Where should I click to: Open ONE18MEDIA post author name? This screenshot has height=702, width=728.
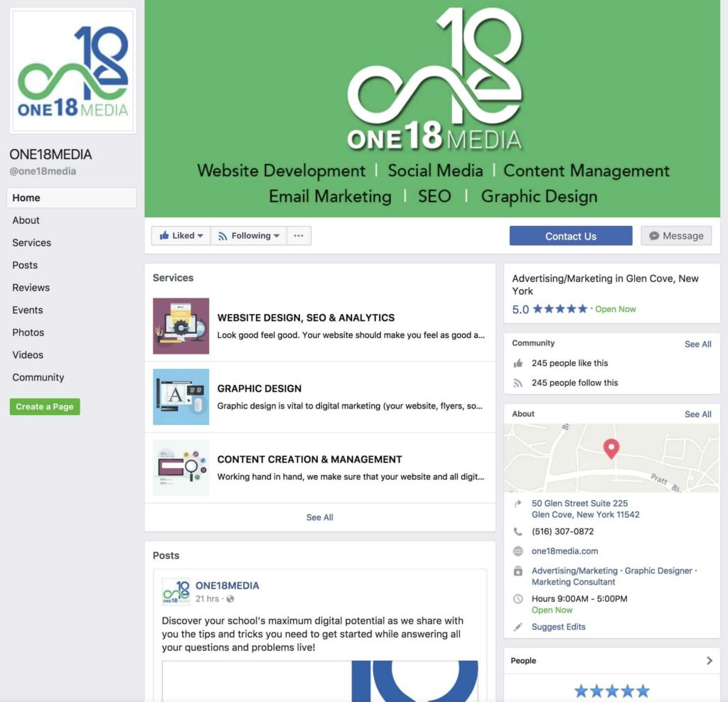click(x=227, y=586)
